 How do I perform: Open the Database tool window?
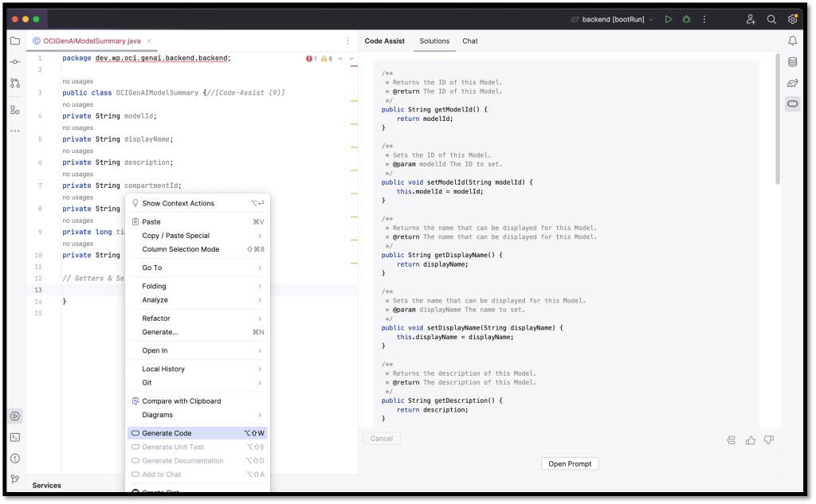tap(790, 61)
